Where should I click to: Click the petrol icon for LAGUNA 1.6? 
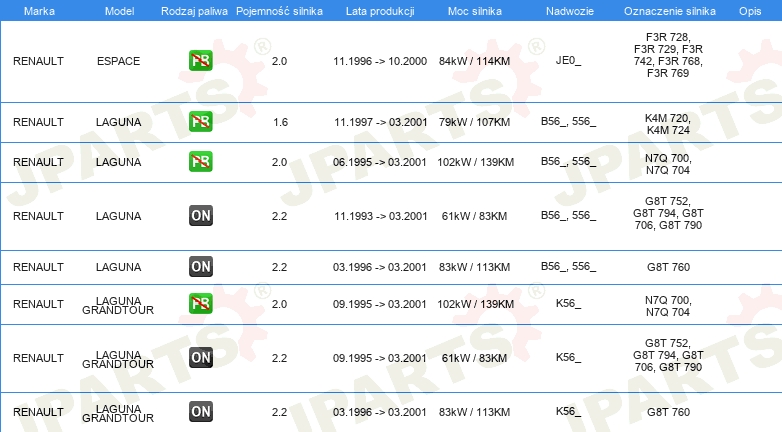(200, 122)
